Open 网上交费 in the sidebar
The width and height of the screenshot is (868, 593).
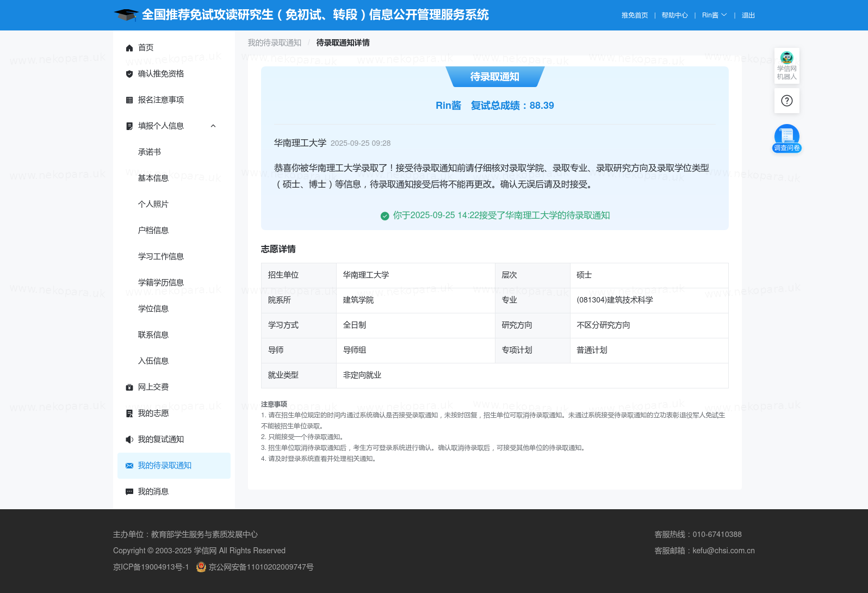(x=153, y=387)
